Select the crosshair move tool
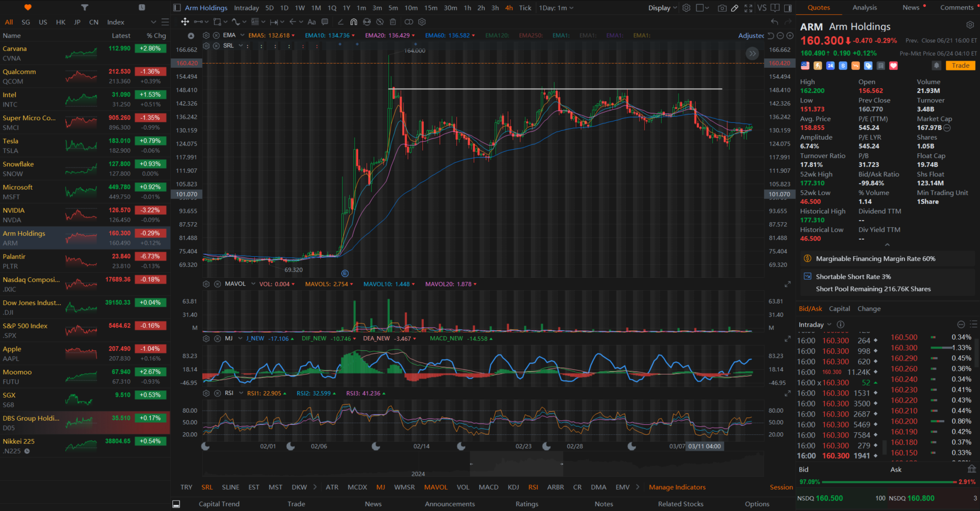The image size is (980, 511). coord(185,22)
